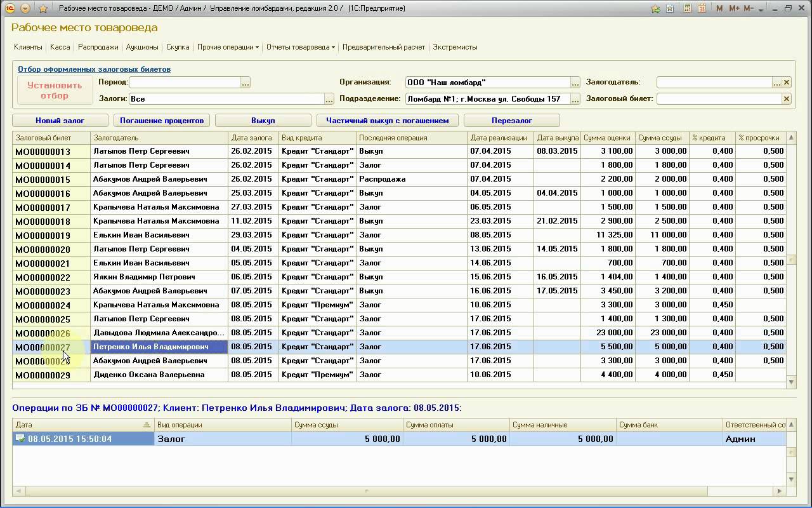Clear the Залогодатель field with X
The height and width of the screenshot is (508, 812).
point(787,83)
